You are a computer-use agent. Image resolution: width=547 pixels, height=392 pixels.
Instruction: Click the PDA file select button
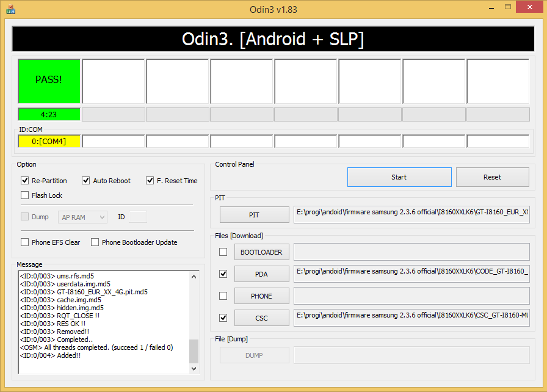click(x=261, y=274)
